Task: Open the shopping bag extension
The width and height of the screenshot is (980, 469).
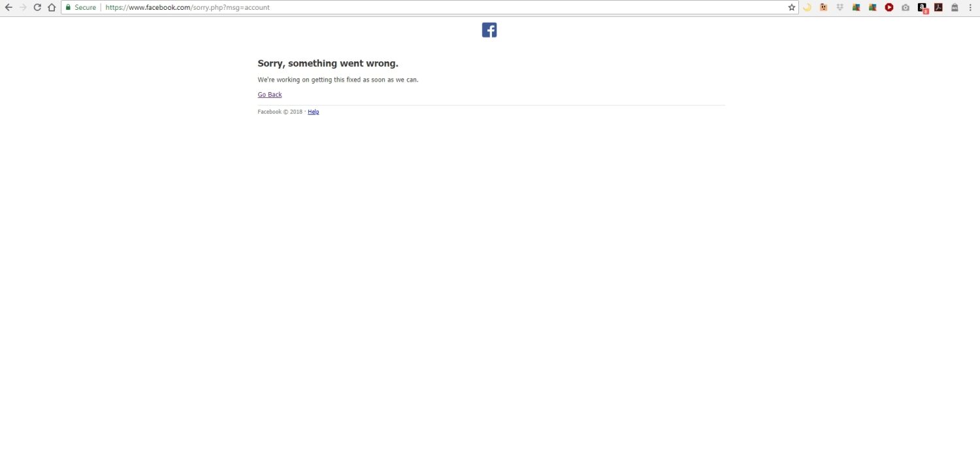Action: (955, 7)
